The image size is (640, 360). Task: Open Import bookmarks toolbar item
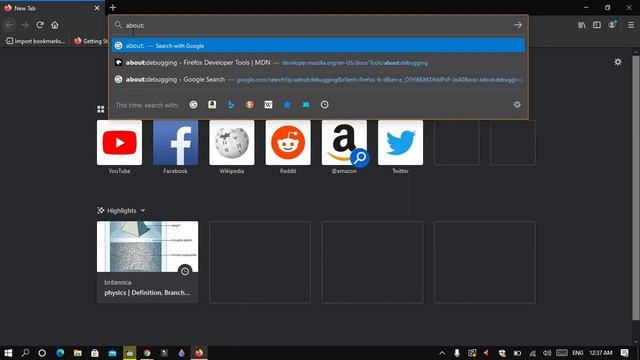(x=35, y=41)
